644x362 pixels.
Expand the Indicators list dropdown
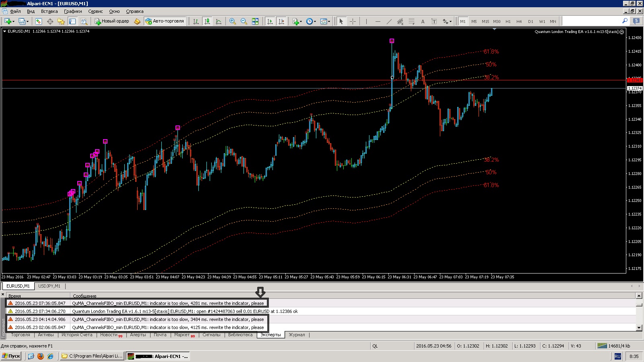pyautogui.click(x=301, y=21)
